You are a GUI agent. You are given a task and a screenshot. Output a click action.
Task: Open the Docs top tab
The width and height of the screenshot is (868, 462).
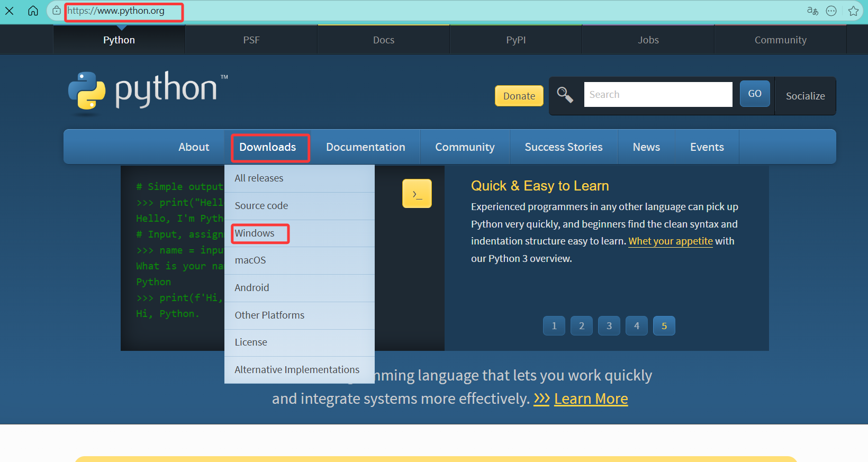pos(384,40)
